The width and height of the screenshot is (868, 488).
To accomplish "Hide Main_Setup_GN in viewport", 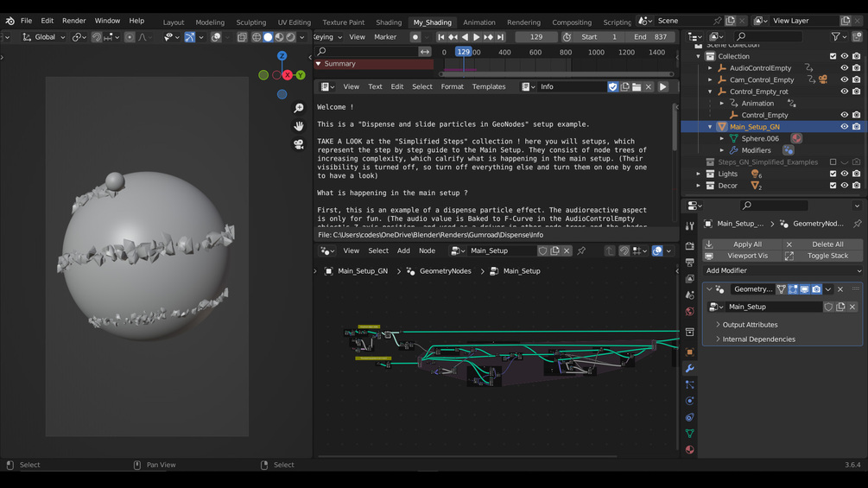I will [844, 127].
